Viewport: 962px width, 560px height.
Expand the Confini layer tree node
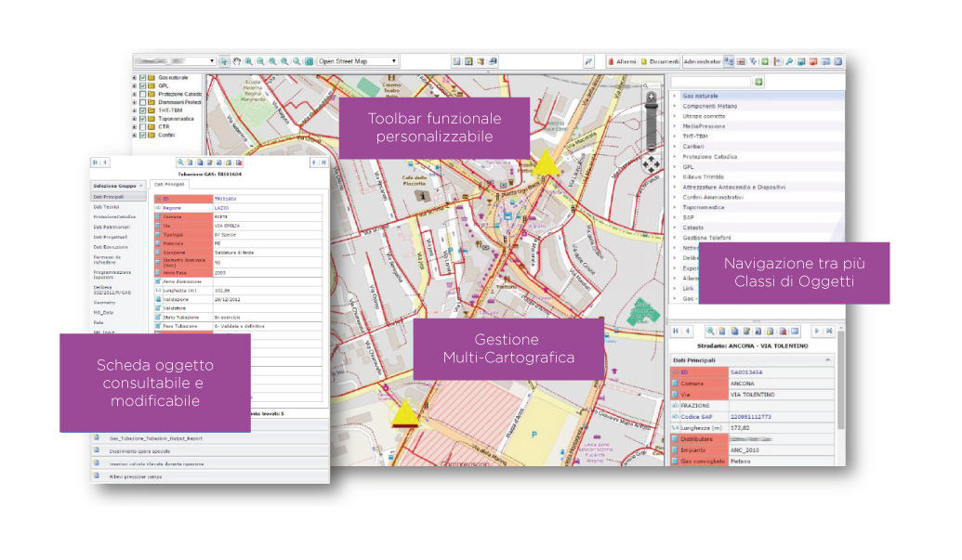[135, 135]
